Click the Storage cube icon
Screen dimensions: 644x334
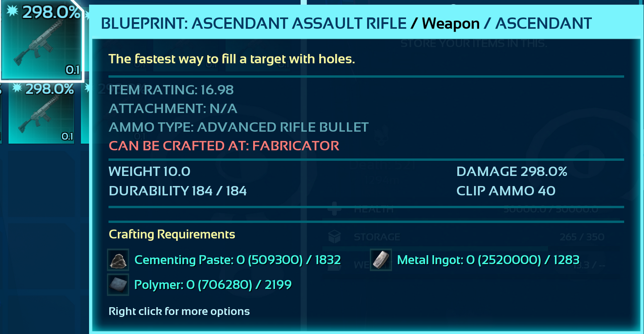pyautogui.click(x=334, y=236)
